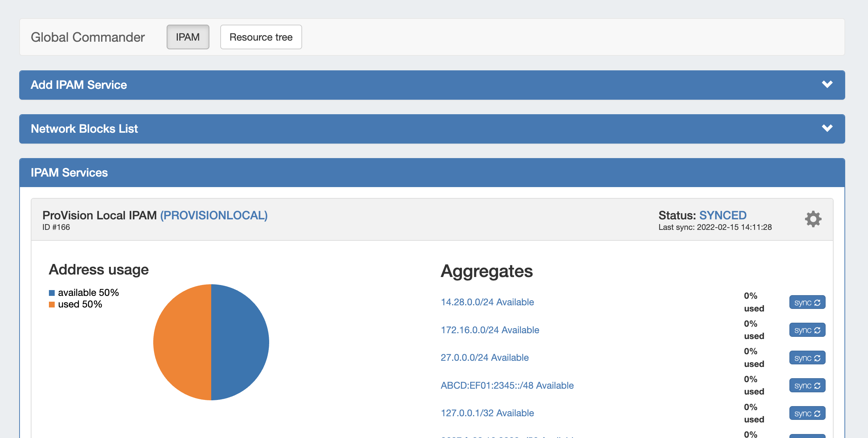Click the orange used legend swatch

tap(52, 305)
